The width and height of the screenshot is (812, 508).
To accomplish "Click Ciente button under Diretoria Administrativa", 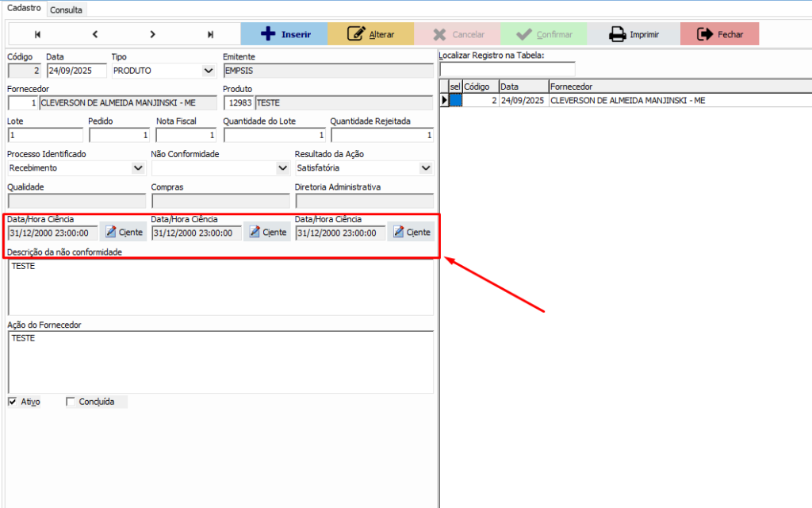I will 411,232.
